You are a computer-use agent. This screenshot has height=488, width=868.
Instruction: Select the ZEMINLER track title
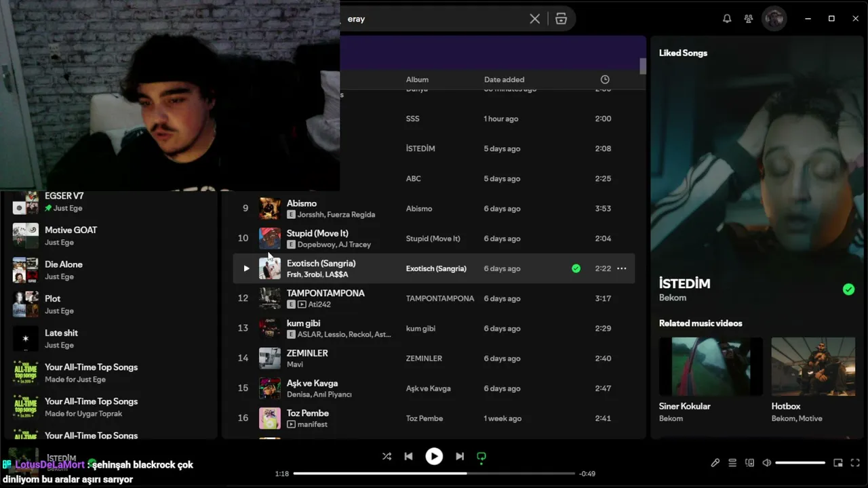coord(307,353)
